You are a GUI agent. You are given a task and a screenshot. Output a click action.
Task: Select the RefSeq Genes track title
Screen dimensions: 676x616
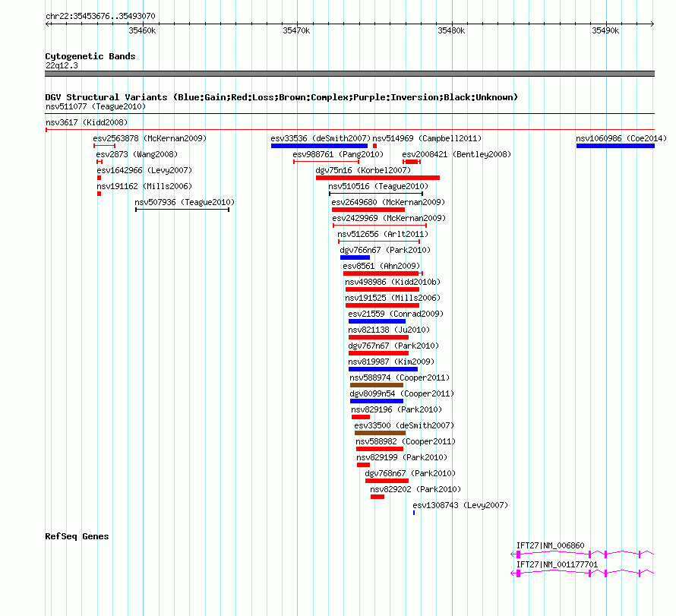pos(77,537)
